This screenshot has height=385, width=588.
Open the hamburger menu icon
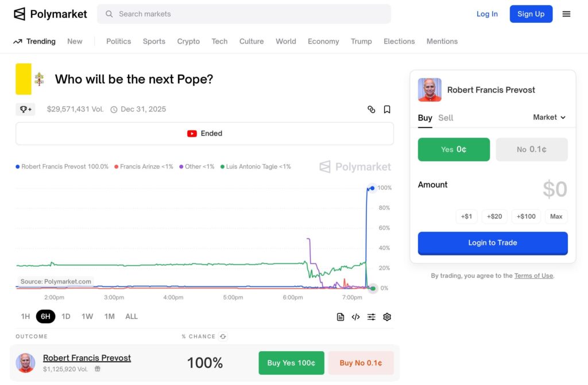point(566,14)
